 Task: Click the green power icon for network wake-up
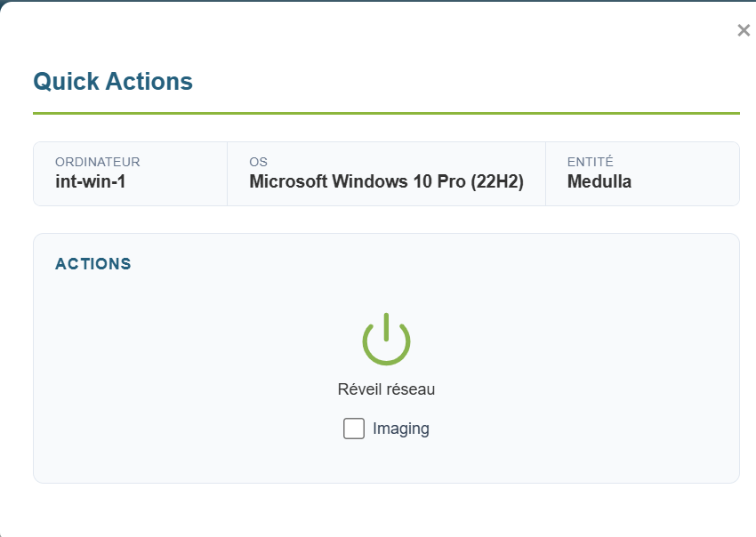pos(386,340)
